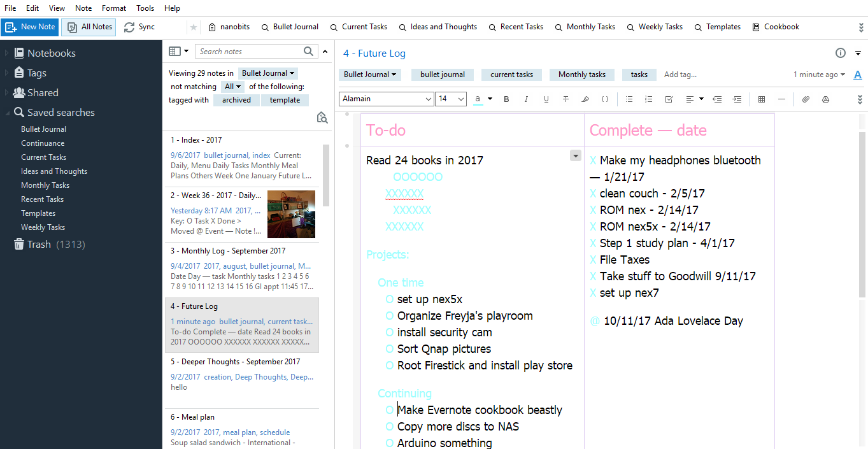
Task: Open the Format menu
Action: pos(114,8)
